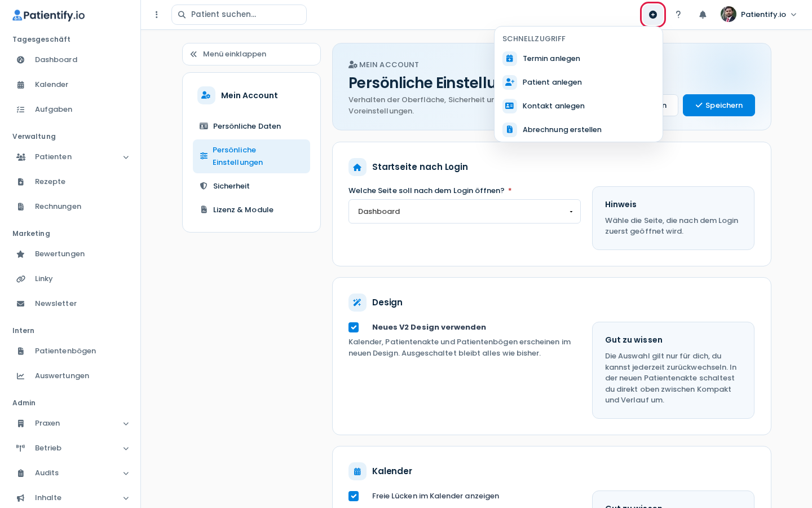Viewport: 812px width, 508px height.
Task: Open the three-dot options menu in header
Action: click(x=157, y=15)
